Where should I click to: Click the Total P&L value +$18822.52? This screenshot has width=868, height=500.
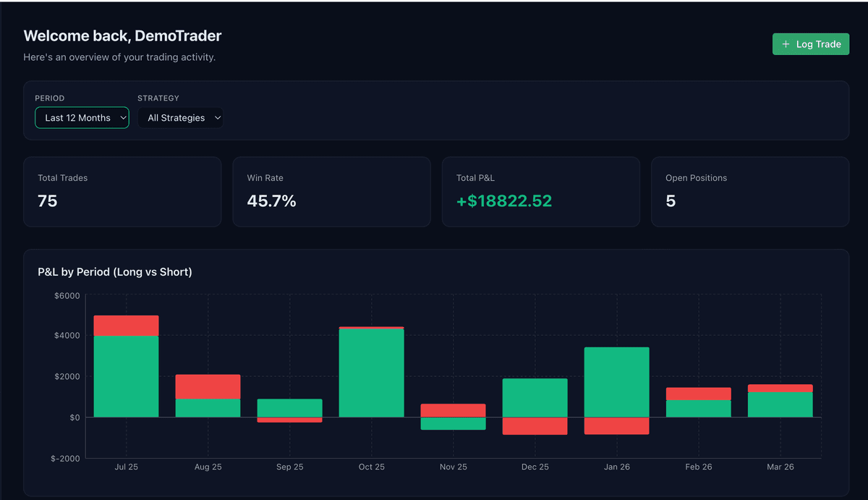point(504,201)
